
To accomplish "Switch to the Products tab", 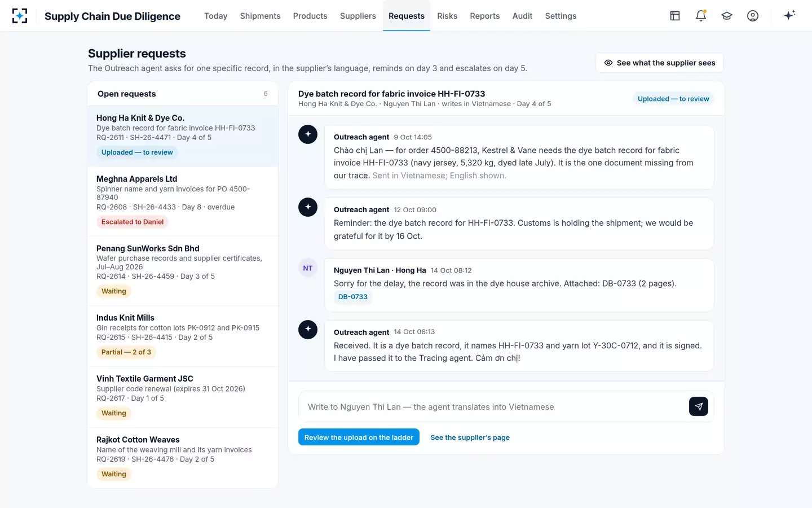I will click(310, 16).
